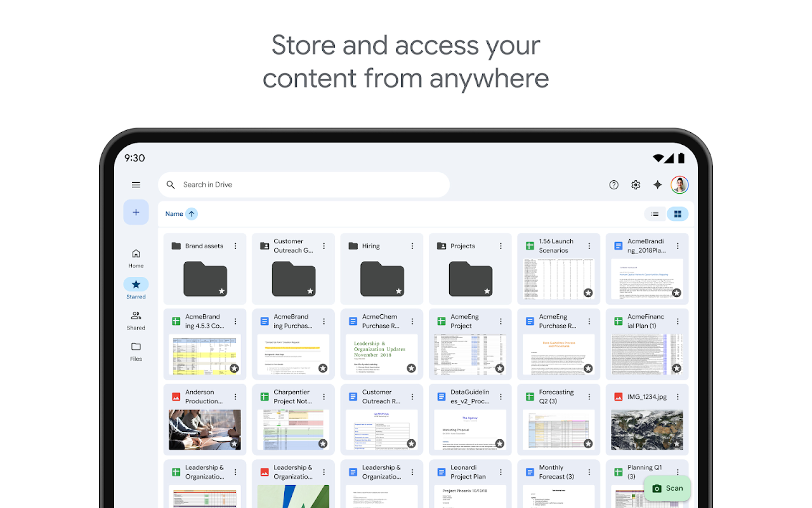
Task: Go to Shared files section
Action: [136, 319]
